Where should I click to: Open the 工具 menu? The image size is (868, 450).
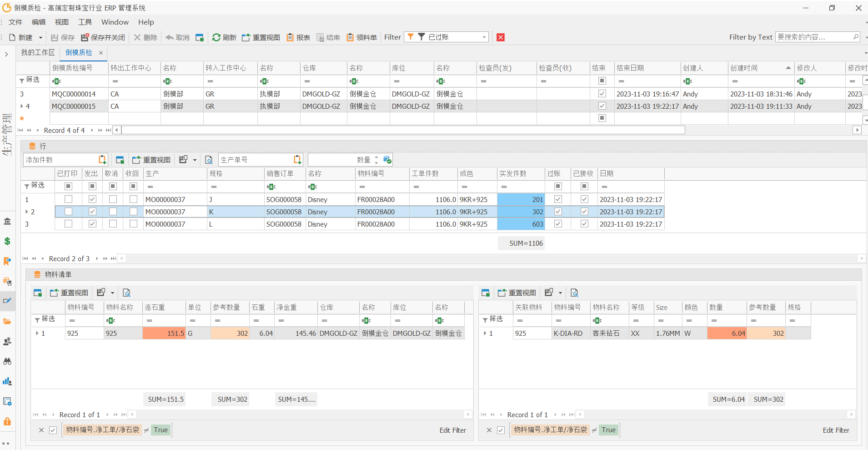click(85, 22)
